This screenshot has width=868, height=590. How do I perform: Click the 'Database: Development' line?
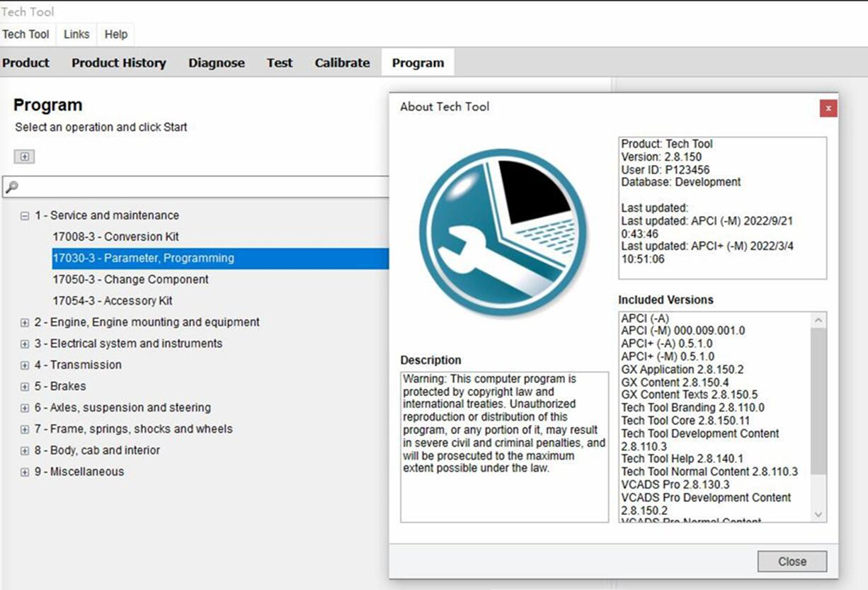[681, 182]
